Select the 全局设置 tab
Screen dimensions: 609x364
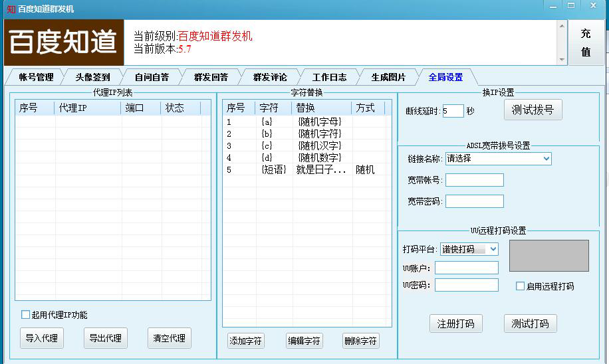(x=446, y=77)
